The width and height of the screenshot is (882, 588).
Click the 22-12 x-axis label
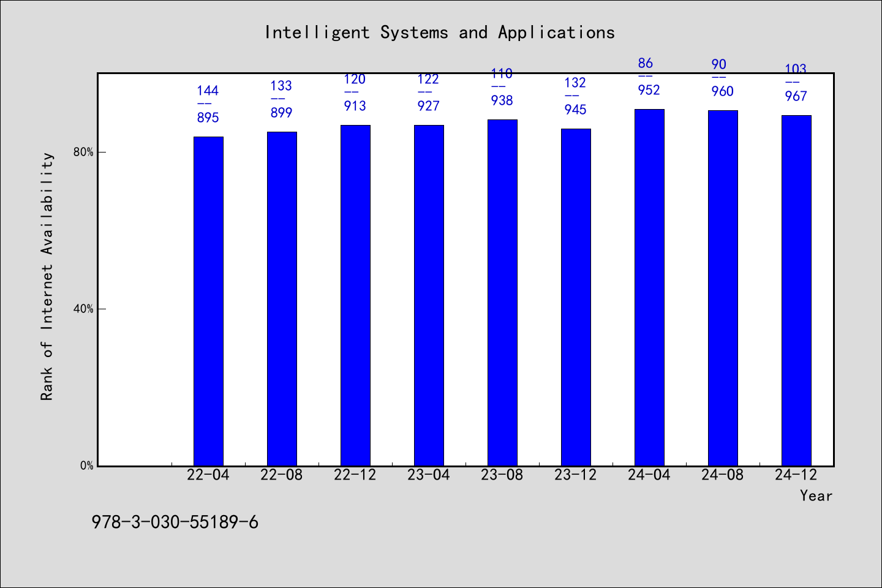(355, 475)
